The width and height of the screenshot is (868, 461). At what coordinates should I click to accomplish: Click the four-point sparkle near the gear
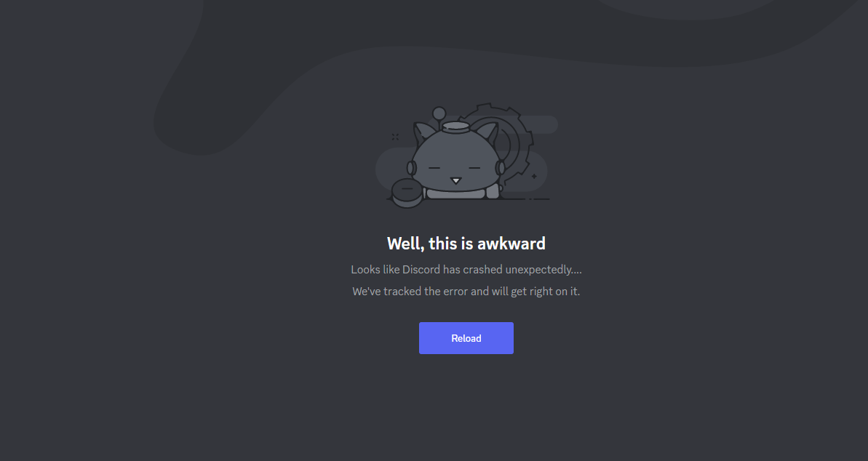pos(534,177)
